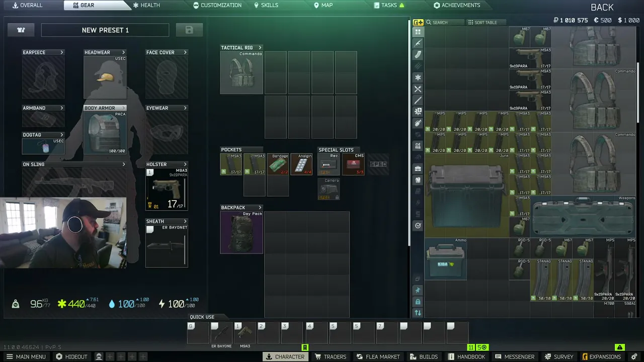Expand the Face Cover slot arrow
Screen dimensions: 644x362
[x=185, y=52]
